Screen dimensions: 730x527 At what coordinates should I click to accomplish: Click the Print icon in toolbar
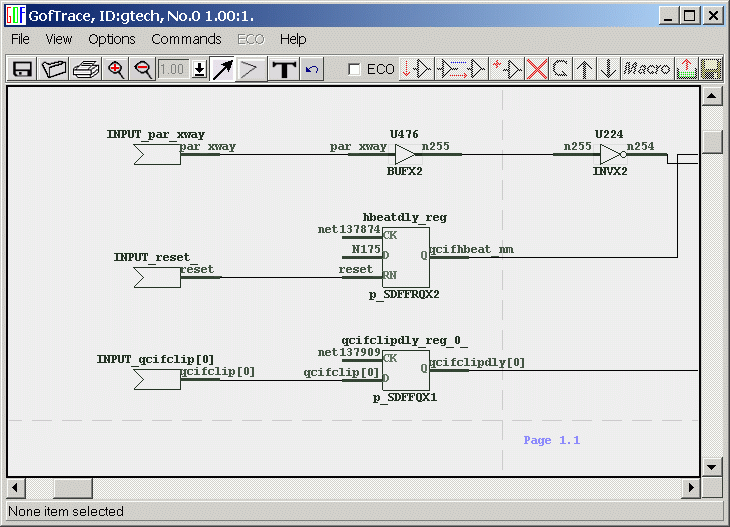click(x=85, y=69)
